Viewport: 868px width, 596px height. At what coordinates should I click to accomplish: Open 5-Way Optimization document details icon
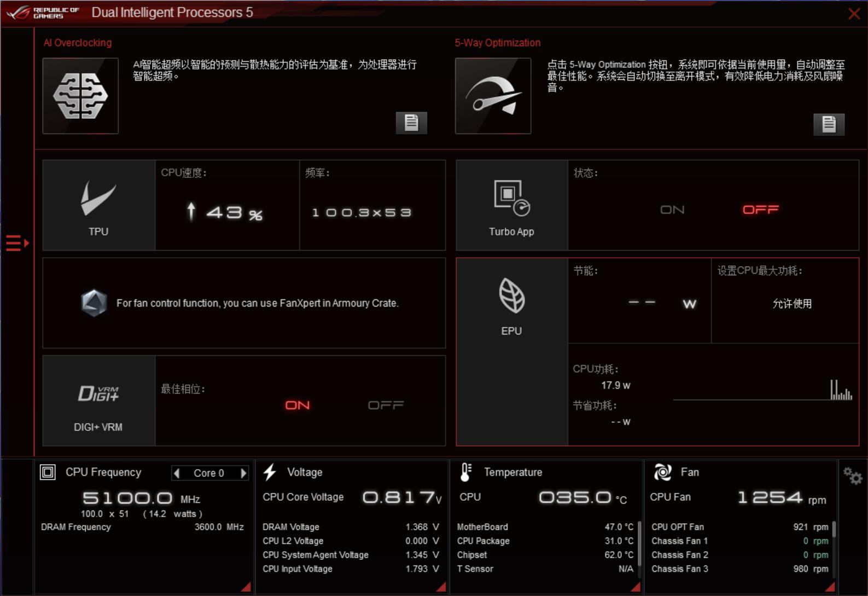[x=829, y=124]
